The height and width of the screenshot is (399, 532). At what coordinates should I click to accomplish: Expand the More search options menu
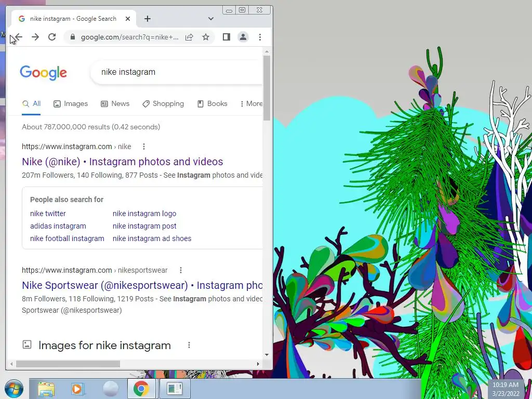click(x=251, y=104)
